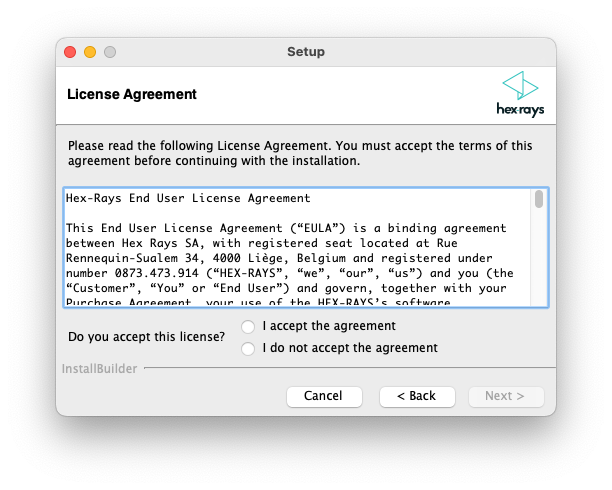Minimize the Setup window with yellow button
Screen dimensions: 612x490
tap(90, 51)
